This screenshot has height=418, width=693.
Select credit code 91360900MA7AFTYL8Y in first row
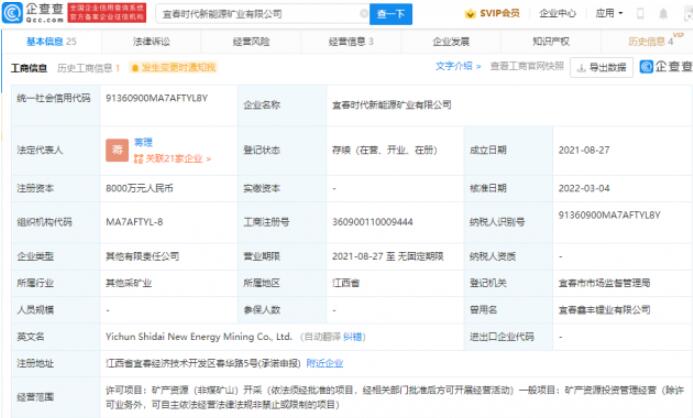point(156,98)
